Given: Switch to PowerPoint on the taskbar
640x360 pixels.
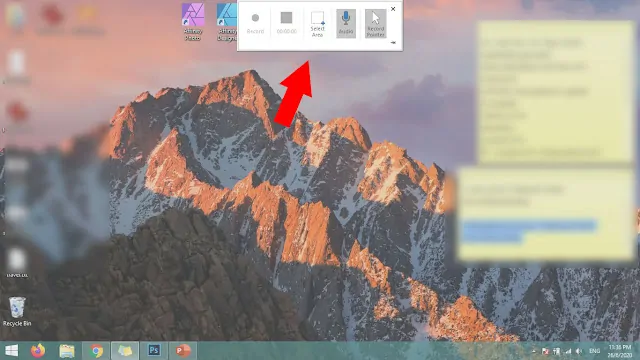Looking at the screenshot, I should [x=183, y=351].
